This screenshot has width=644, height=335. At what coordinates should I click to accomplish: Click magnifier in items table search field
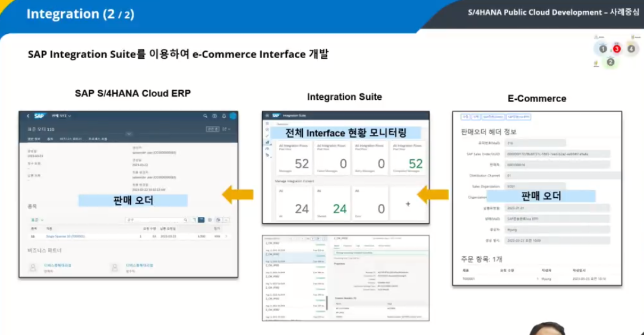tap(185, 220)
